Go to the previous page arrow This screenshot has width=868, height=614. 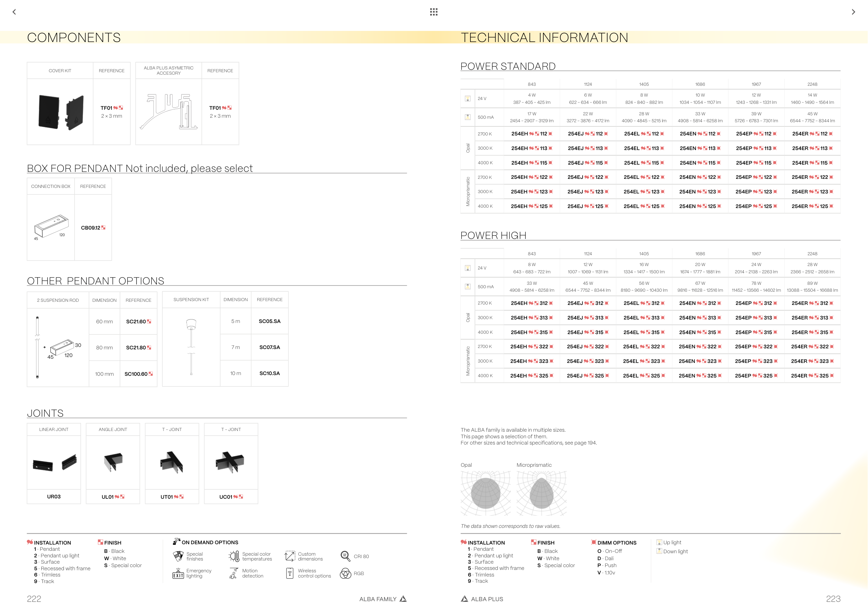pos(14,12)
